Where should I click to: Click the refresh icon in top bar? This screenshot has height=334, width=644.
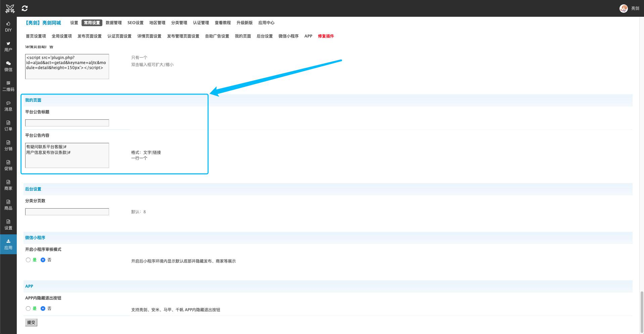pos(24,8)
